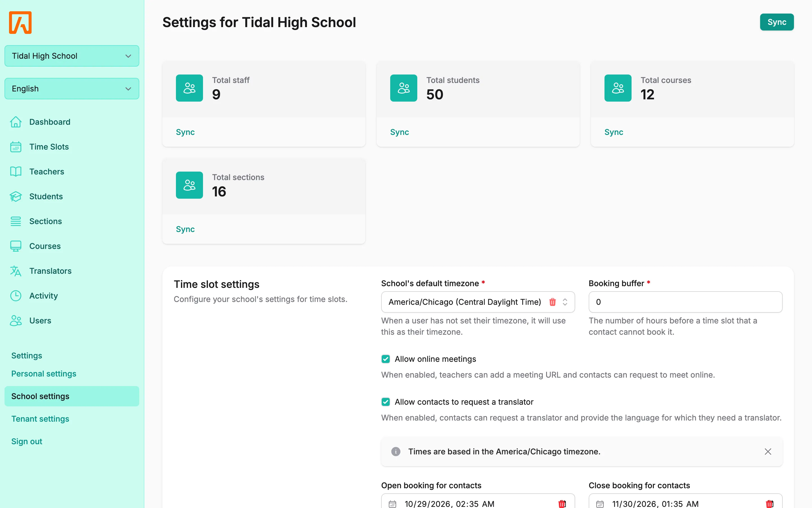Screen dimensions: 812x508
Task: Uncheck Allow online meetings
Action: [385, 359]
